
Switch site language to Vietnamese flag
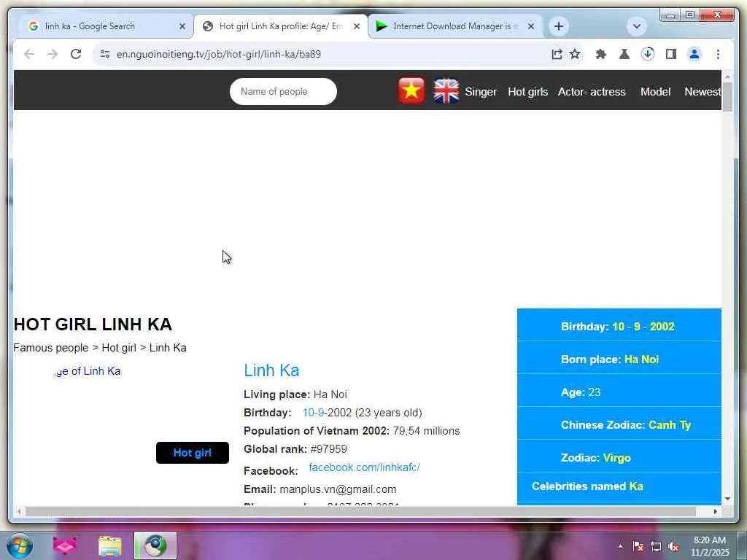pos(411,90)
